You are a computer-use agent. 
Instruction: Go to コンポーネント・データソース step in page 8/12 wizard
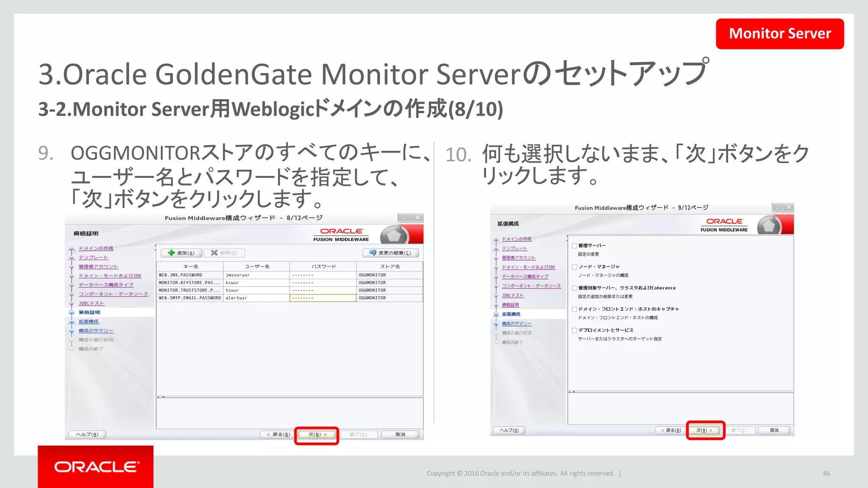(113, 294)
